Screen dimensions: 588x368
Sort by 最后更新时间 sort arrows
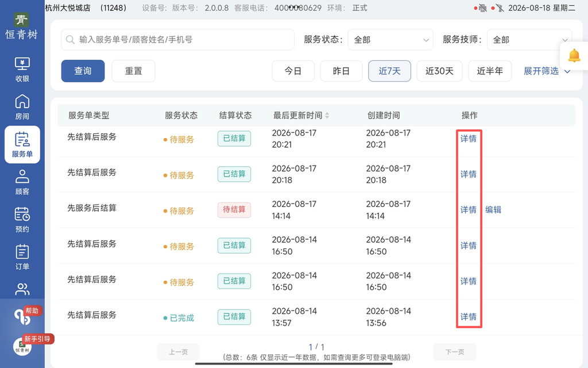tap(327, 115)
